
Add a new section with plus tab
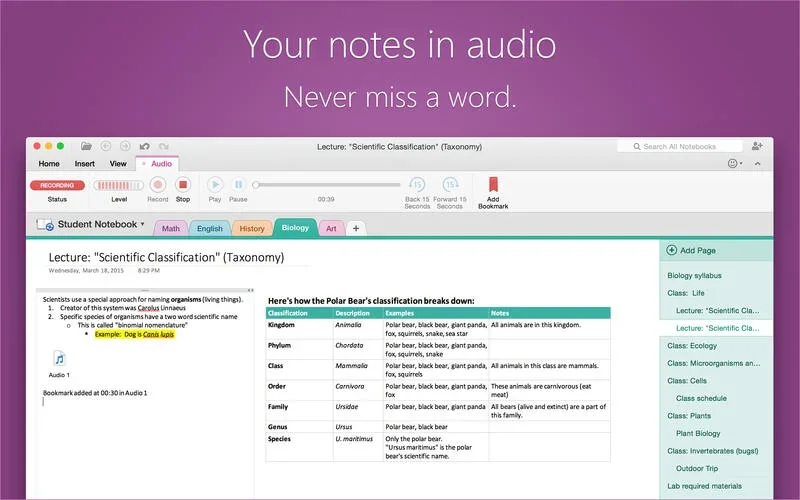pos(356,229)
